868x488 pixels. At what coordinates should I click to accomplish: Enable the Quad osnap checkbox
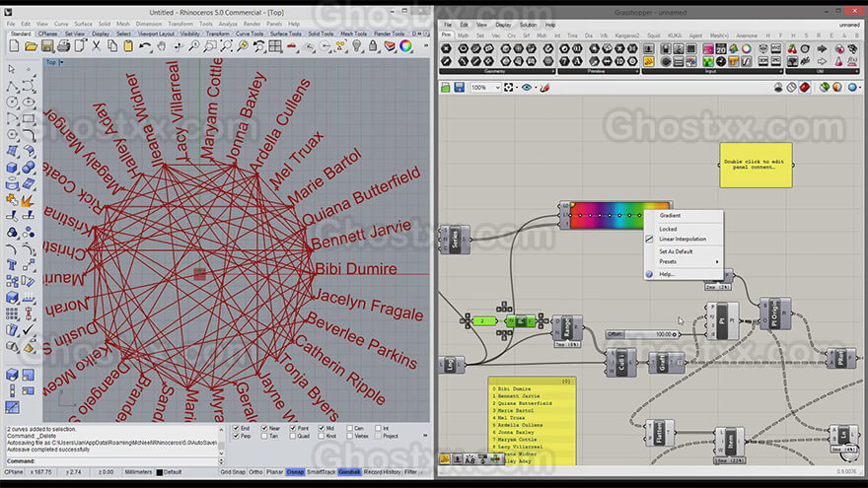coord(293,436)
